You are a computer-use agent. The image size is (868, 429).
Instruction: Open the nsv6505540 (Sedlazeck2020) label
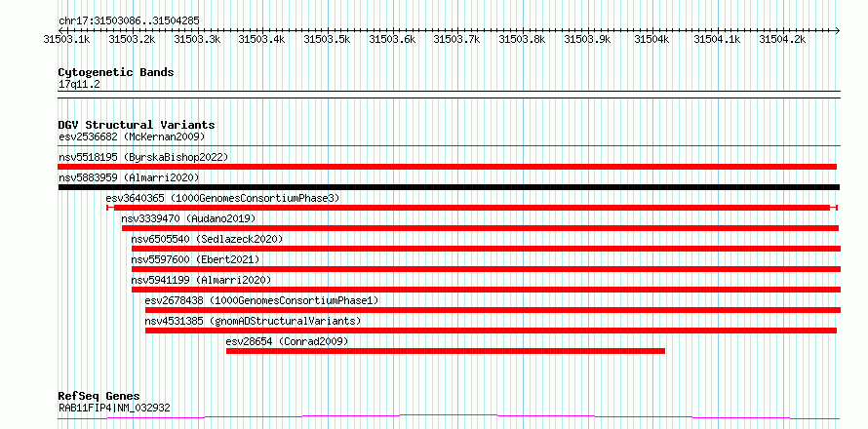point(207,239)
